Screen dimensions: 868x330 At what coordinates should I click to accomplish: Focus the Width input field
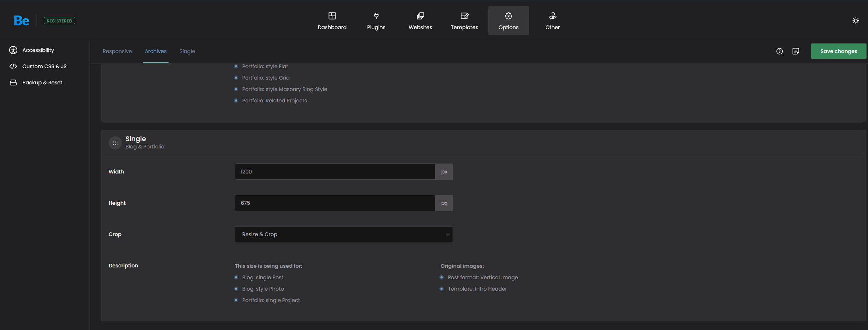pos(335,172)
